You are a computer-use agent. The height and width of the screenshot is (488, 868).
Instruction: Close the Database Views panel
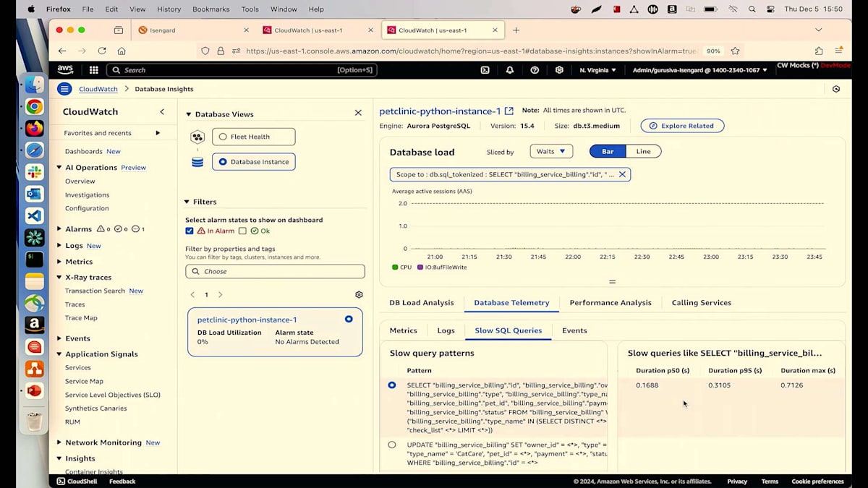tap(358, 113)
